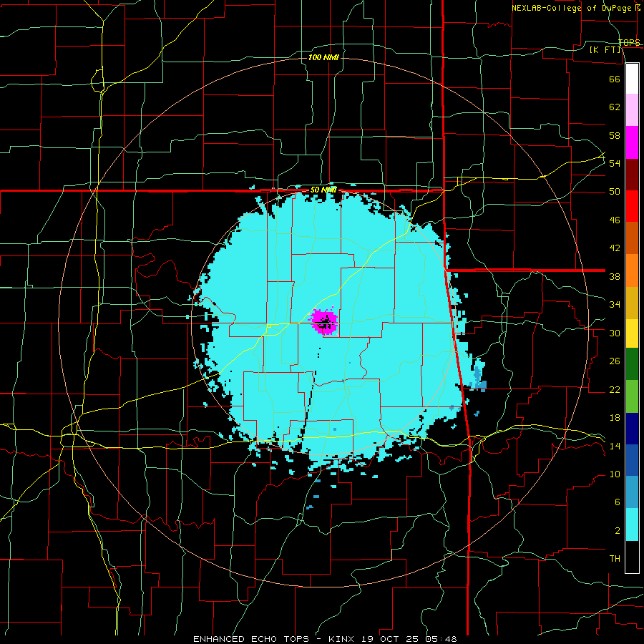
Task: Click the legend value '58'
Action: (x=615, y=135)
